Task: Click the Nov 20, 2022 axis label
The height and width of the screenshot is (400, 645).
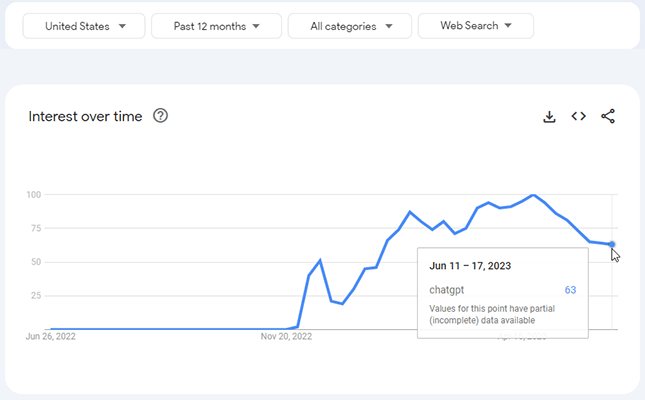Action: tap(288, 337)
